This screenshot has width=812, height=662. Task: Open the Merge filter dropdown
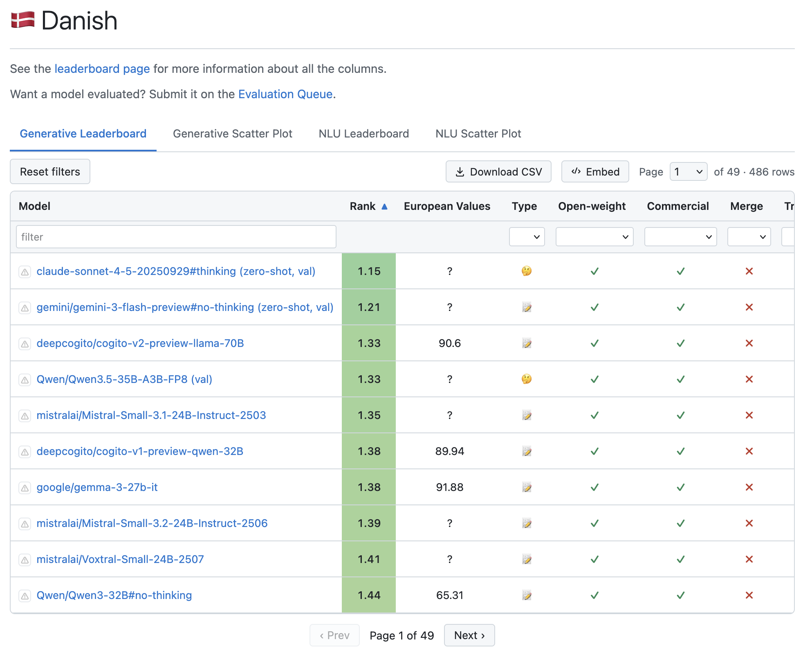pyautogui.click(x=749, y=237)
